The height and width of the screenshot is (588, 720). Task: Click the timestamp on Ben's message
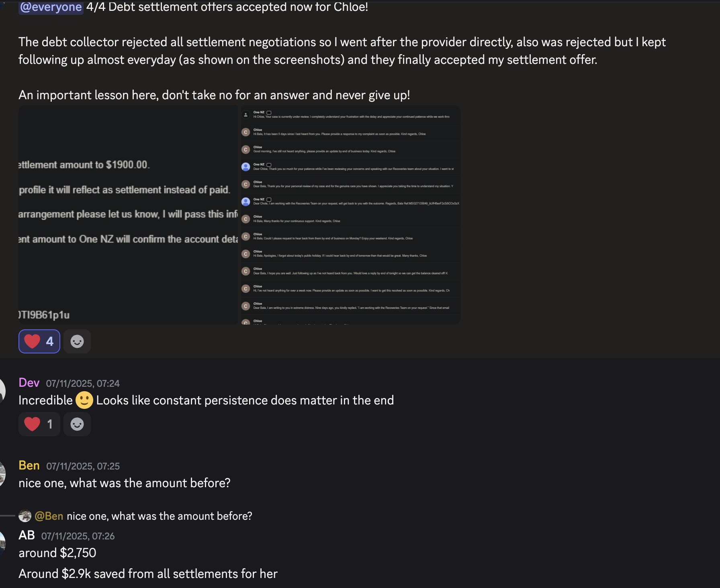click(x=82, y=466)
